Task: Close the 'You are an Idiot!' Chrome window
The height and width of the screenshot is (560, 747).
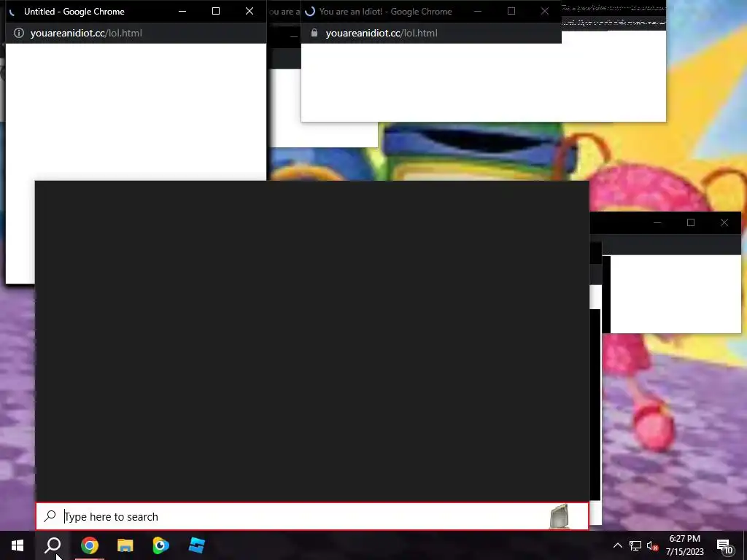Action: click(x=544, y=11)
